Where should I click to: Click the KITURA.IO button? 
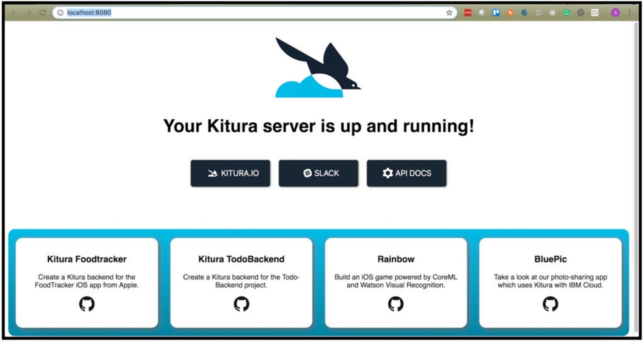point(230,173)
